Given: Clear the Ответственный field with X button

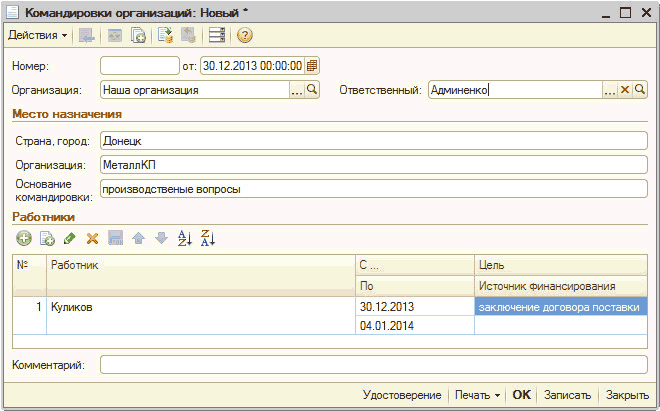Looking at the screenshot, I should 625,90.
